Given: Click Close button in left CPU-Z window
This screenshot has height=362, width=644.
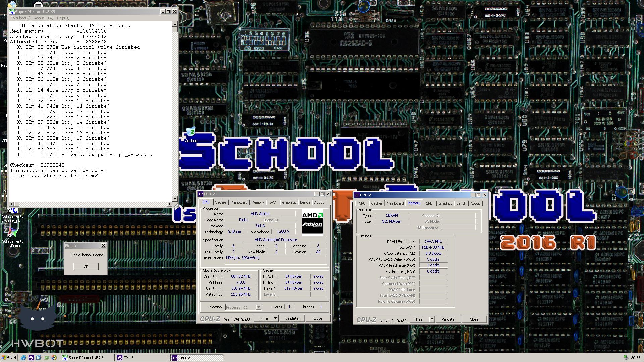Looking at the screenshot, I should [x=318, y=318].
